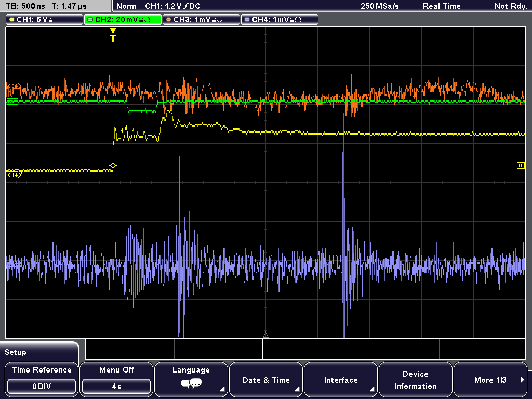Click the C3 channel reference marker
Viewport: 532px width, 399px height.
(x=14, y=86)
